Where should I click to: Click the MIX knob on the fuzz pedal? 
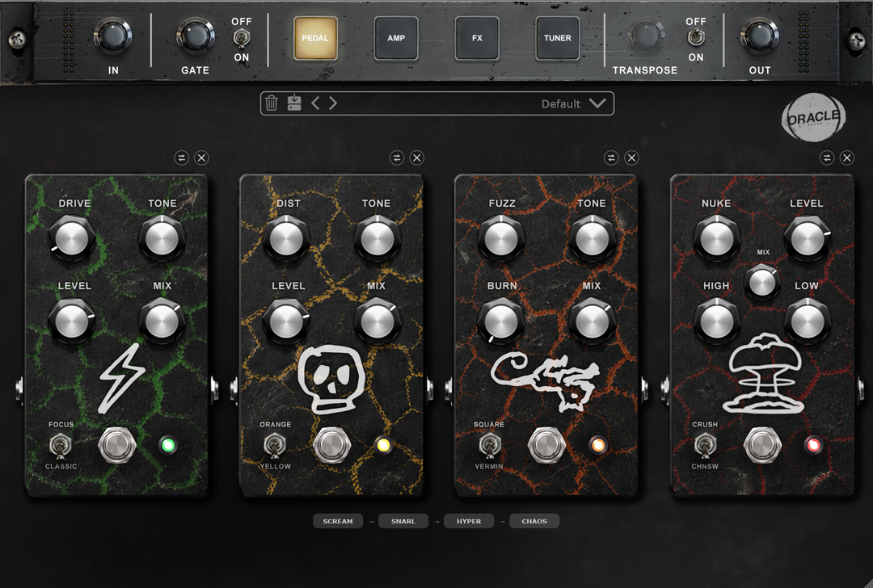593,321
